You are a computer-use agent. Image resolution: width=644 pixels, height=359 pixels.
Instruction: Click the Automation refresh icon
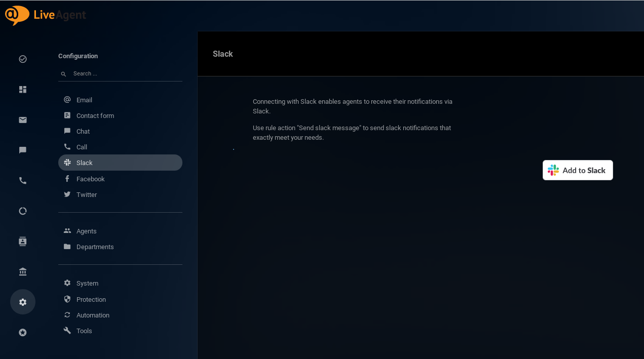[x=67, y=315]
